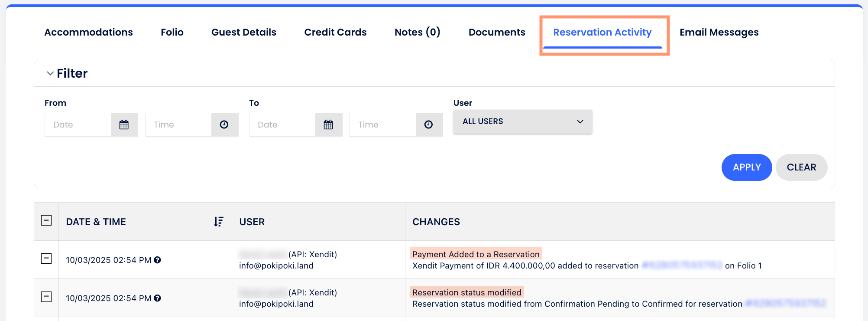The width and height of the screenshot is (868, 321).
Task: Collapse the Filter section chevron
Action: tap(50, 73)
